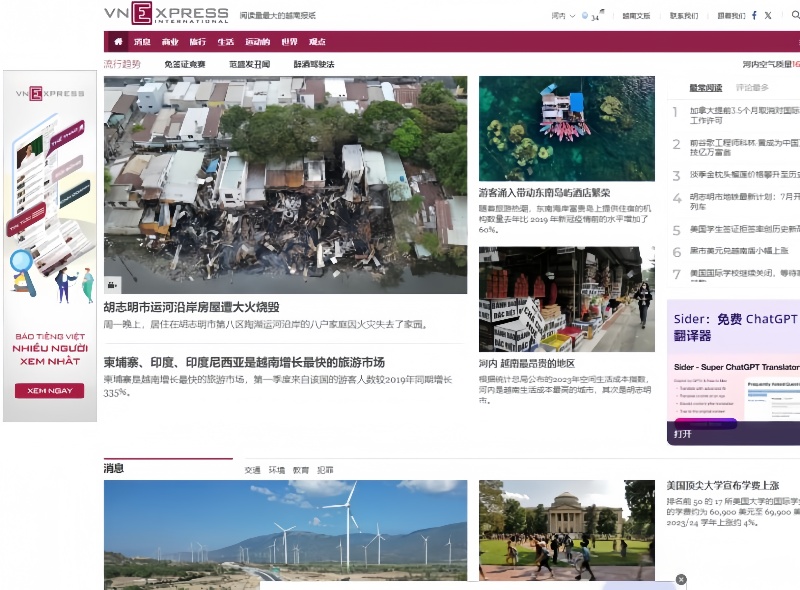Select the home icon in the navigation bar
The width and height of the screenshot is (800, 590).
coord(116,42)
